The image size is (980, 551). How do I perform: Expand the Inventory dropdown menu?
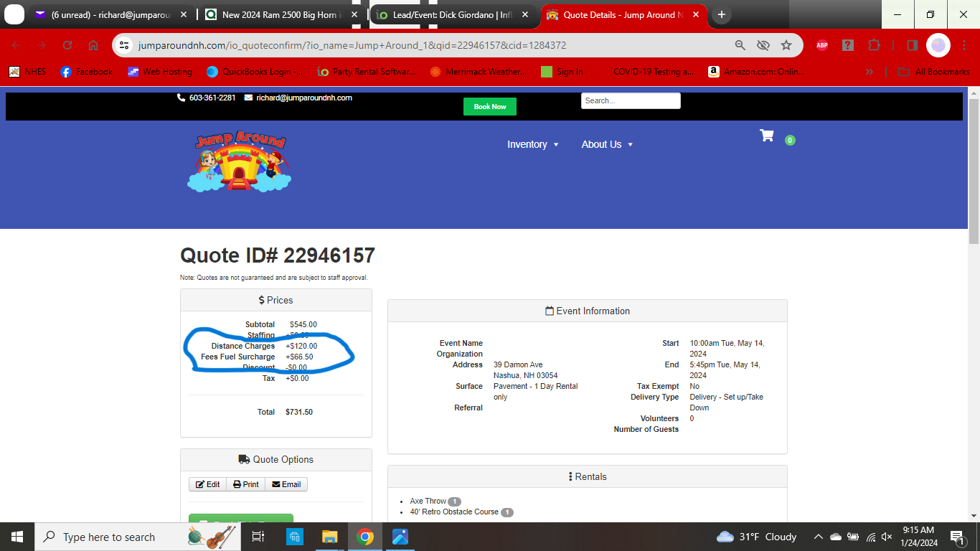point(532,144)
